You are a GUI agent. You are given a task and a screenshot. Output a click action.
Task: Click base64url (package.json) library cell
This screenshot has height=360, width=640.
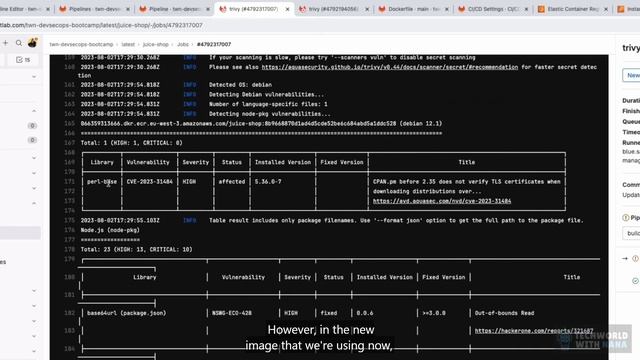click(x=127, y=313)
